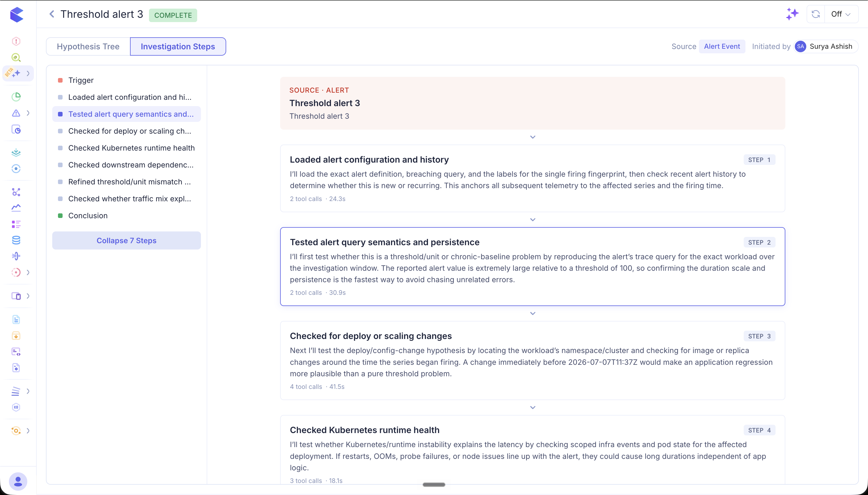868x495 pixels.
Task: Click chevron below the Source Alert card
Action: tap(532, 137)
